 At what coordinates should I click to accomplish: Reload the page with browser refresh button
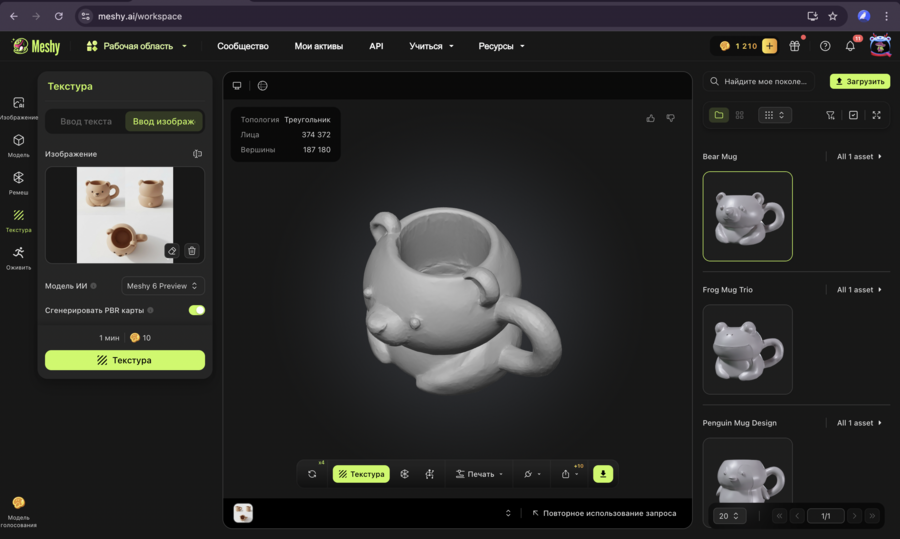59,16
